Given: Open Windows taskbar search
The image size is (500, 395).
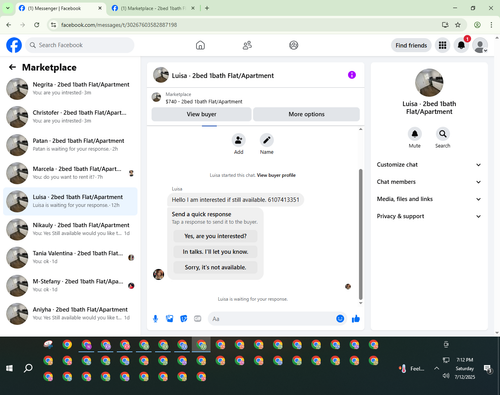Looking at the screenshot, I should [28, 368].
